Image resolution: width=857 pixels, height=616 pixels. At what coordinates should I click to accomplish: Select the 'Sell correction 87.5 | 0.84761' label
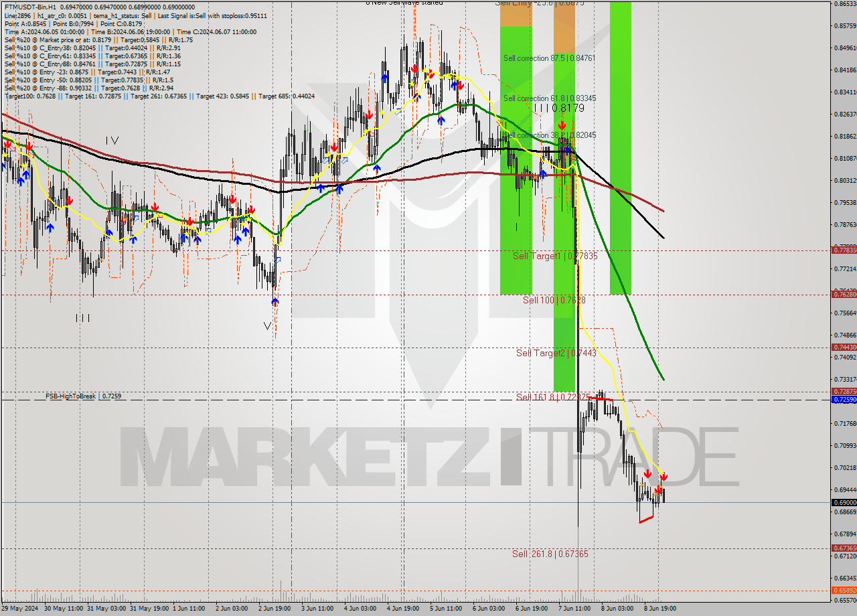tap(549, 58)
